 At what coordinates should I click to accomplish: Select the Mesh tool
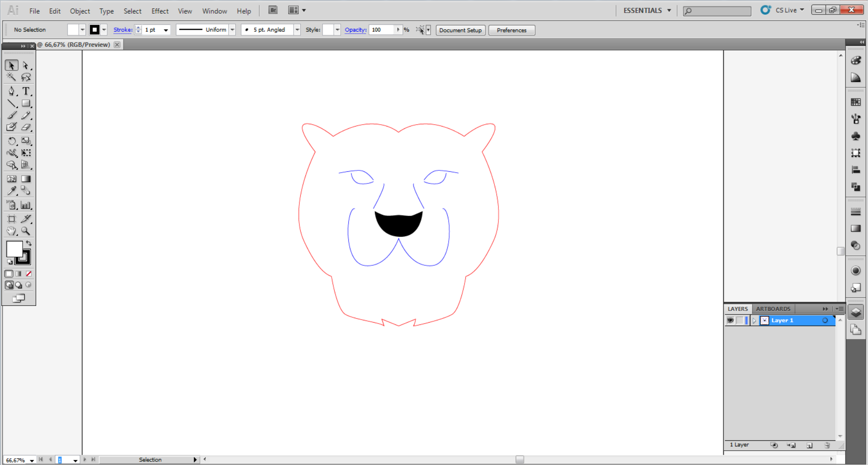pos(12,179)
